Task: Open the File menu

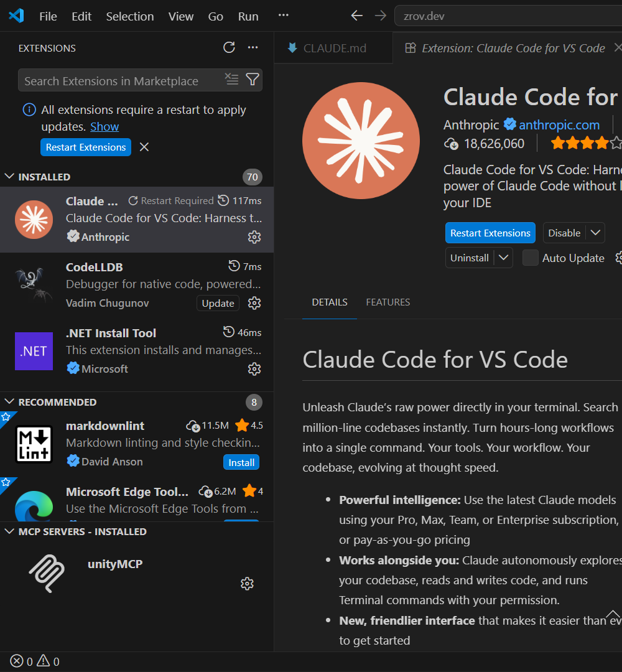Action: [48, 16]
